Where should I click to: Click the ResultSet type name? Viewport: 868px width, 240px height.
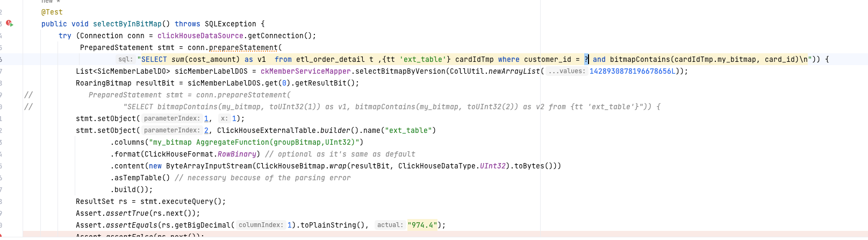click(95, 201)
